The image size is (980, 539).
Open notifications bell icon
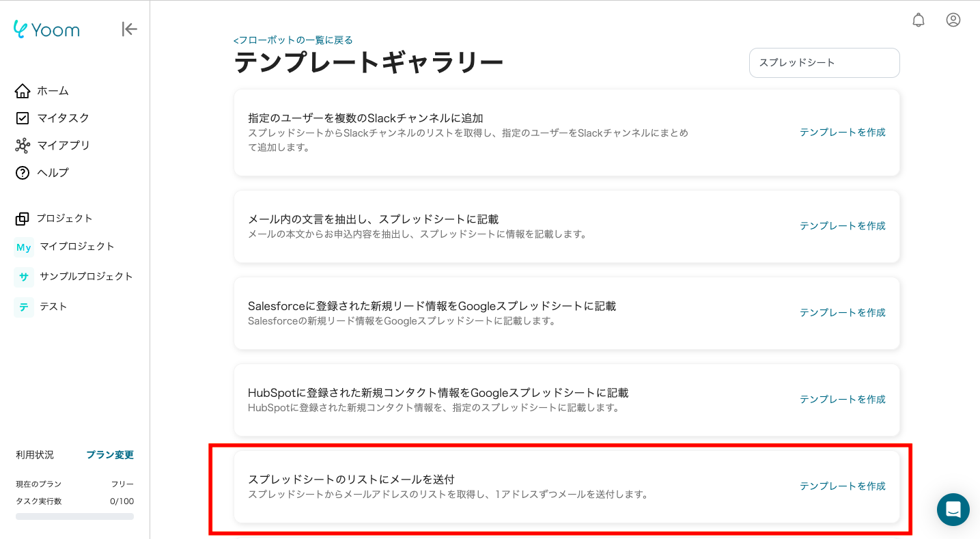click(x=918, y=20)
